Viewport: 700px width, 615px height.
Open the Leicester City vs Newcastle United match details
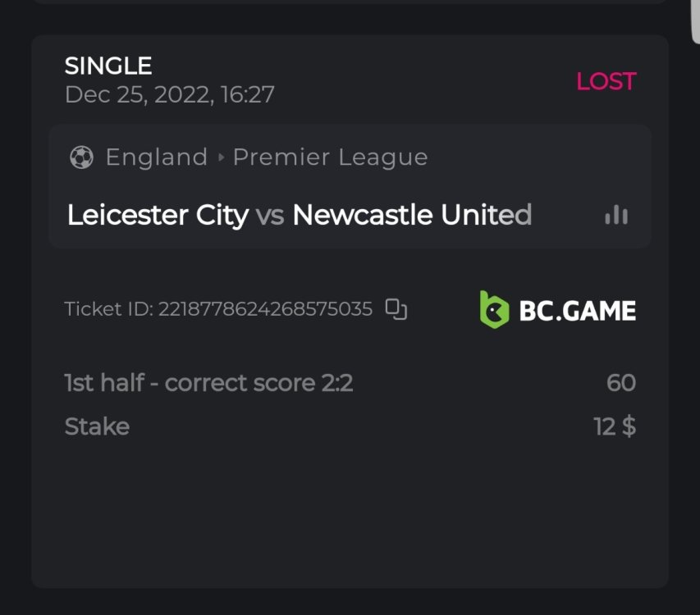(x=300, y=215)
